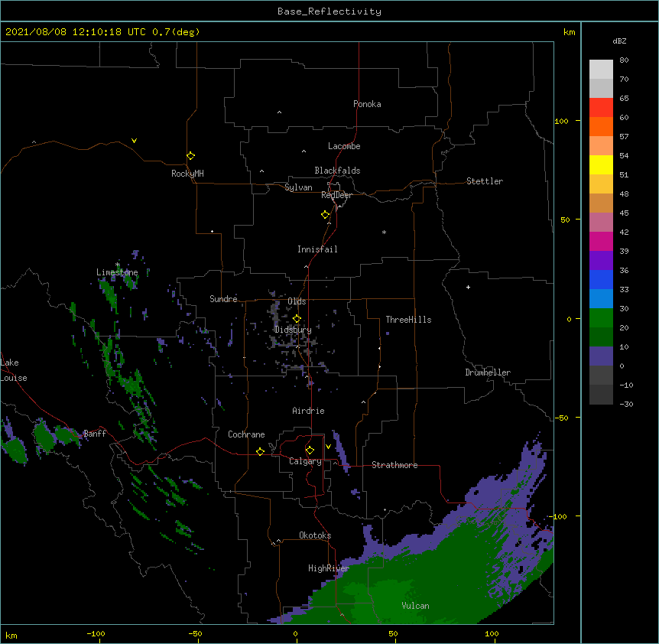The width and height of the screenshot is (659, 644).
Task: Click the Airdrie town label
Action: [309, 411]
